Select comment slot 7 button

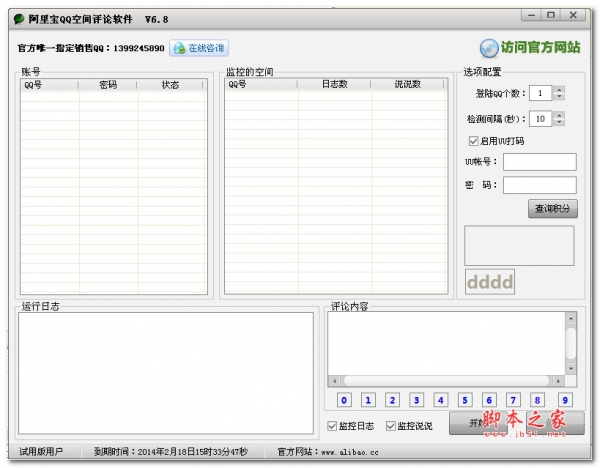tap(513, 400)
